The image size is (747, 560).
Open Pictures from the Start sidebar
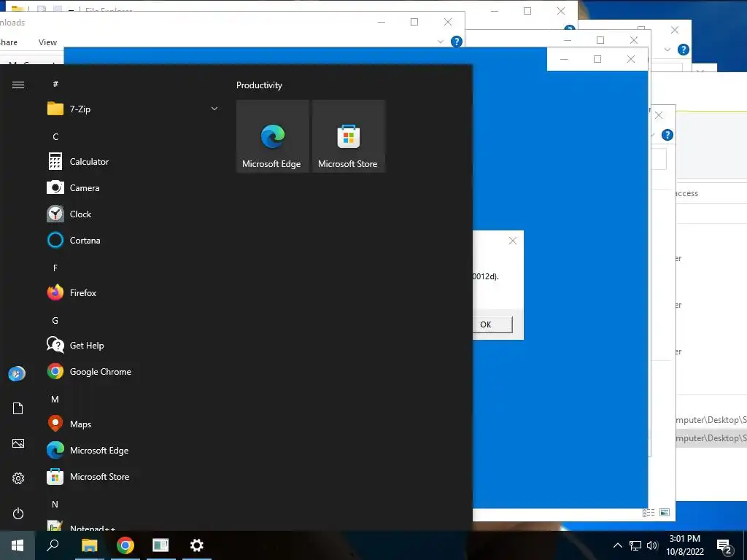click(18, 443)
